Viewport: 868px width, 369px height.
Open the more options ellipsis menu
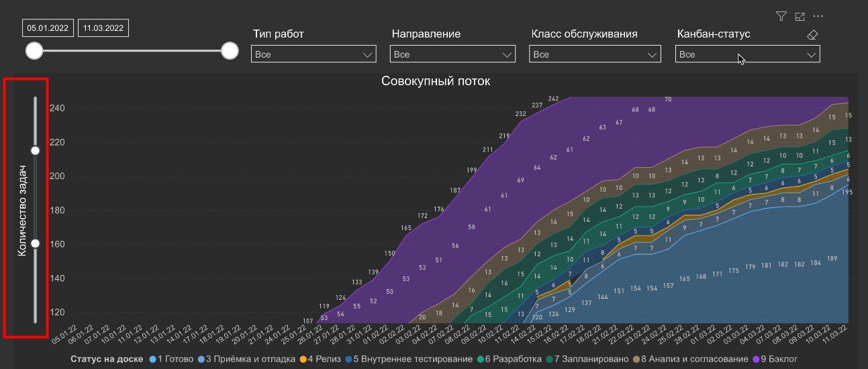[818, 16]
